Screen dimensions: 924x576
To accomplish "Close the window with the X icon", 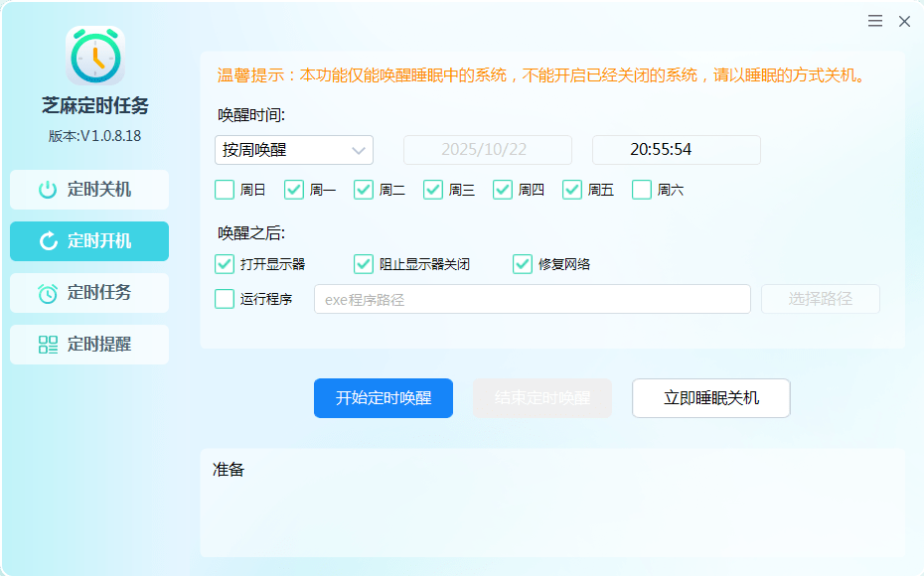I will tap(904, 21).
